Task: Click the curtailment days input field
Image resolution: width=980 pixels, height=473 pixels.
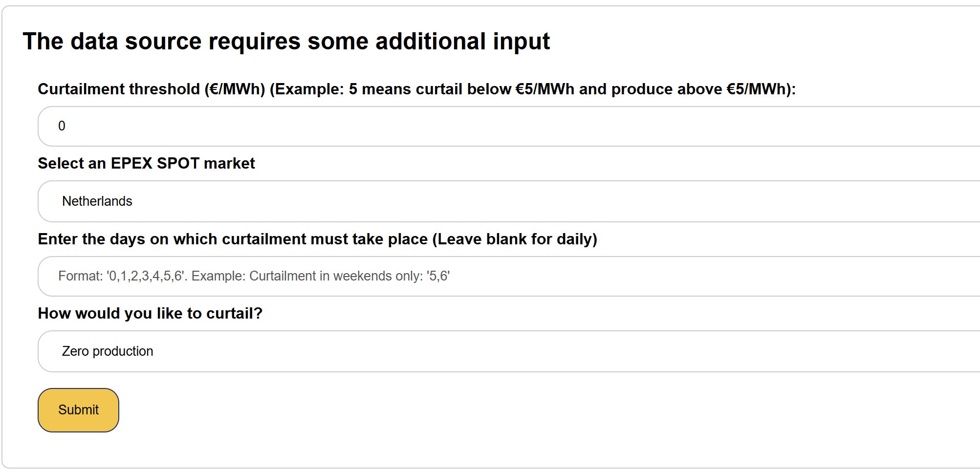Action: [508, 276]
